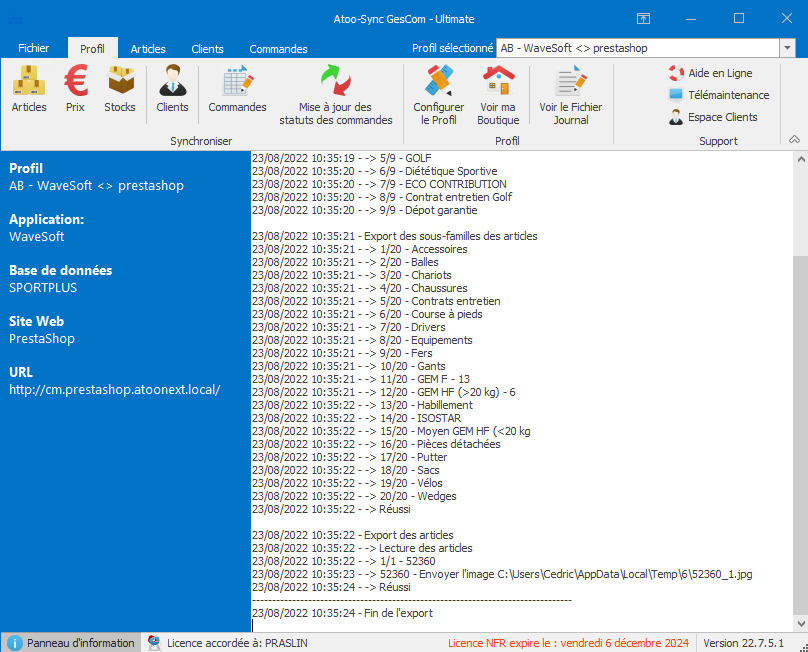Click Voir ma Boutique house icon
808x652 pixels.
click(498, 81)
